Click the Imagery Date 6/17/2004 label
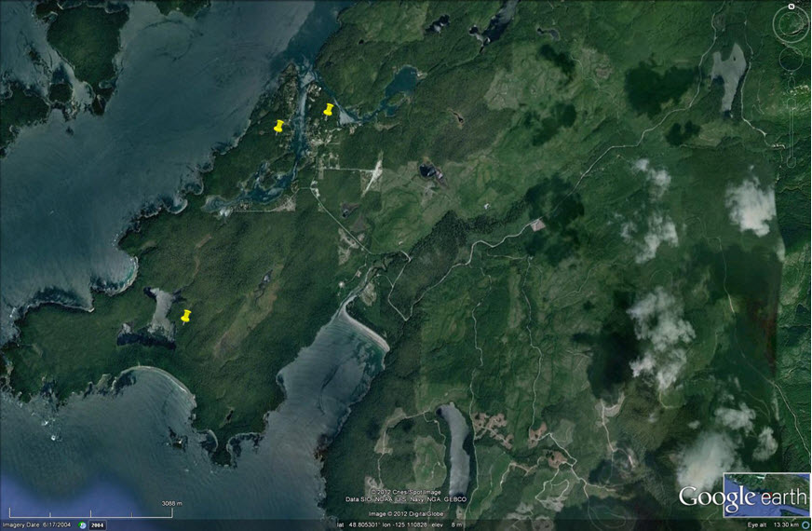Screen dimensions: 812x531 [x=36, y=525]
